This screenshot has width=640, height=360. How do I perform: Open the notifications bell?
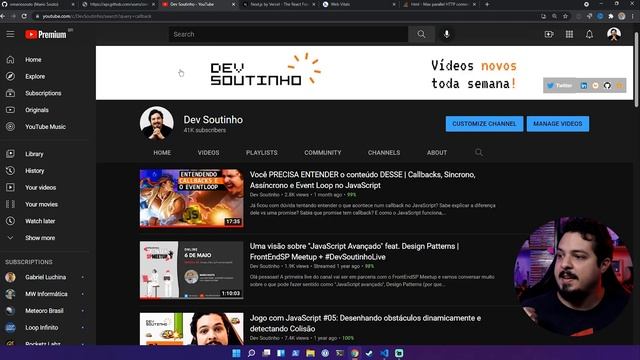click(589, 34)
